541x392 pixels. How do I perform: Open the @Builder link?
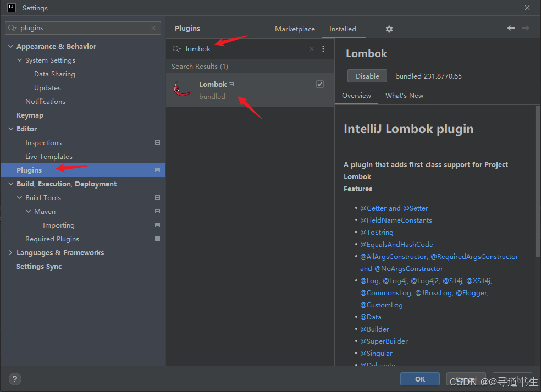point(375,329)
